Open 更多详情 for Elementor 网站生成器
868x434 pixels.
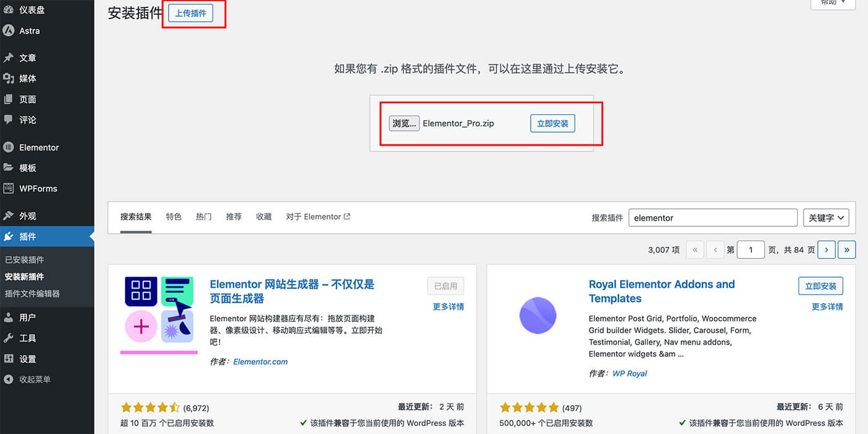tap(448, 306)
